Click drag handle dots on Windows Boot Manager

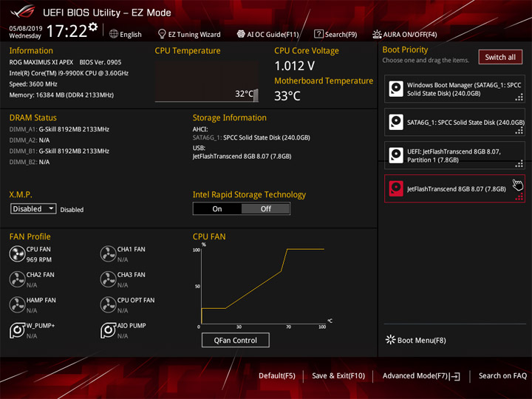(519, 98)
